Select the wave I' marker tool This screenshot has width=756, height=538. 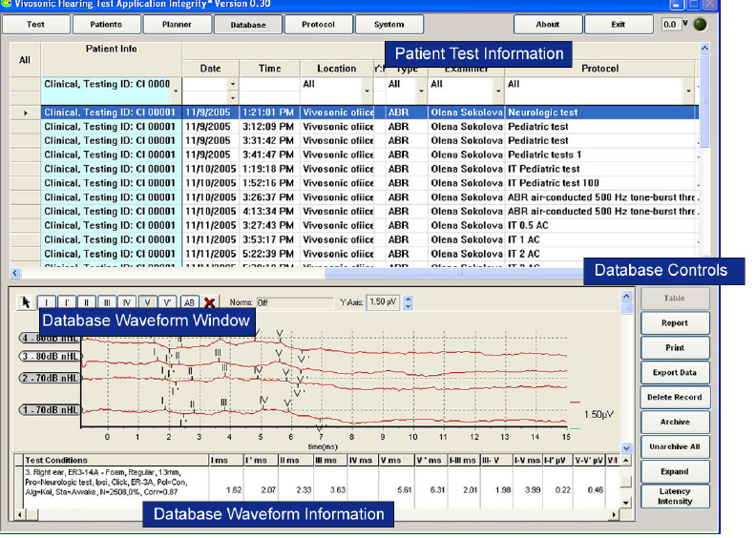(66, 302)
